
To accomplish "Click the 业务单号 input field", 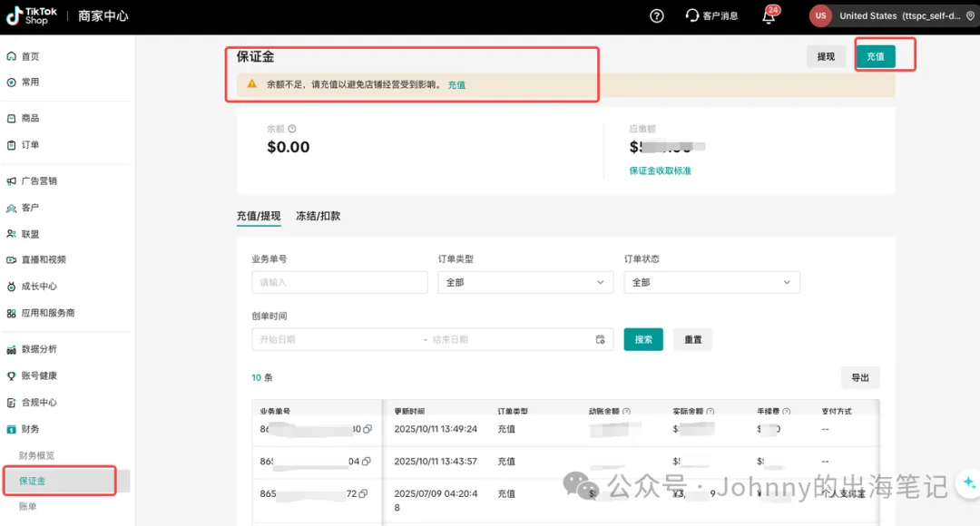I will tap(339, 282).
